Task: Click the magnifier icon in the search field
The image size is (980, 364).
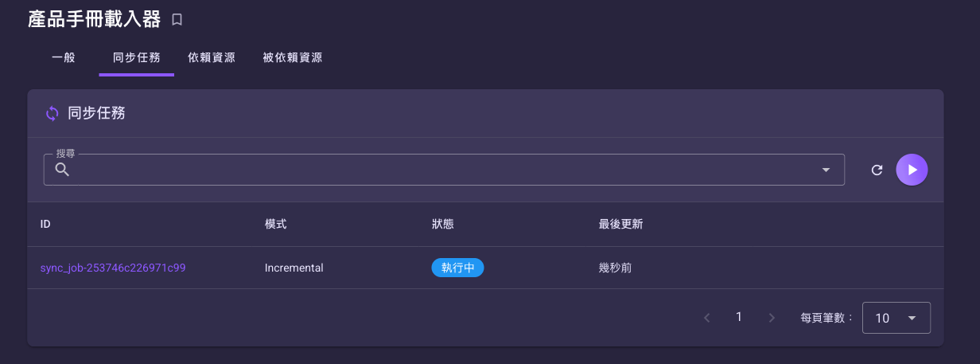Action: (62, 170)
